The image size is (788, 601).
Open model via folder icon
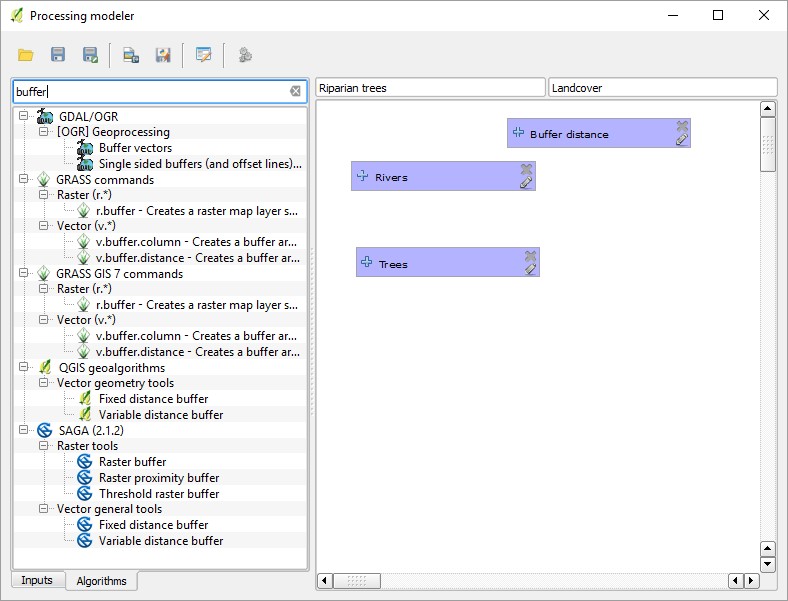26,55
